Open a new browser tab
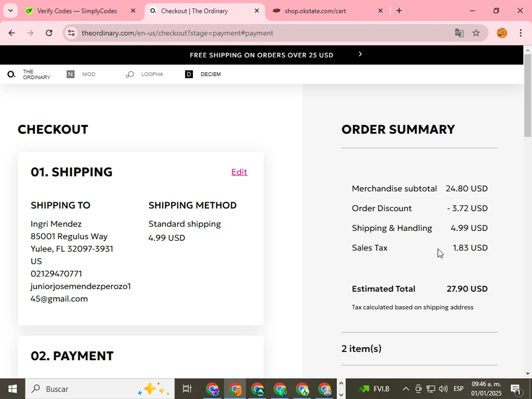 coord(399,11)
